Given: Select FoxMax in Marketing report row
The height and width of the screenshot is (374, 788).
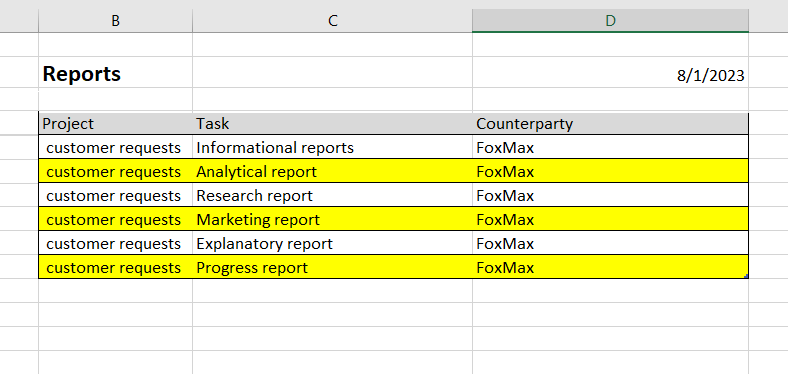Looking at the screenshot, I should coord(610,219).
